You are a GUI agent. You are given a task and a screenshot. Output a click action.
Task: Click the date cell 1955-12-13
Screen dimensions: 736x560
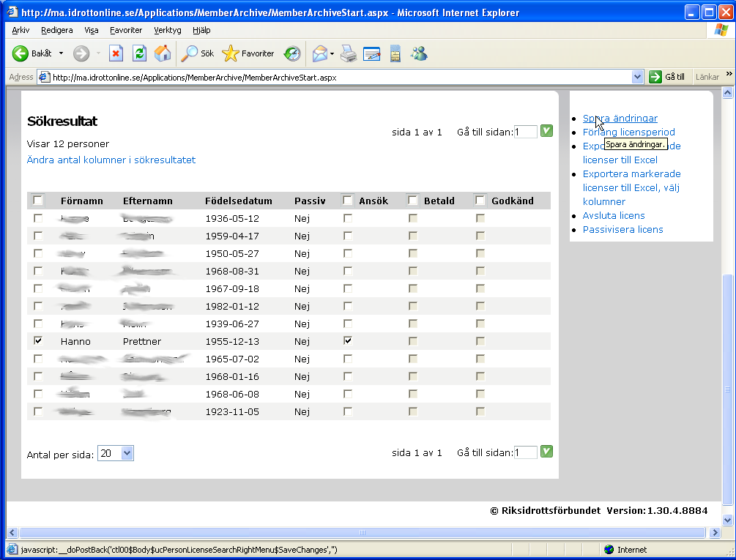(232, 341)
